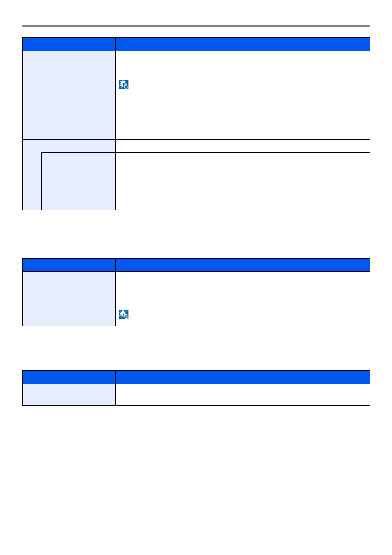Click the white description cell in the bottom table
The height and width of the screenshot is (555, 392).
click(x=243, y=395)
